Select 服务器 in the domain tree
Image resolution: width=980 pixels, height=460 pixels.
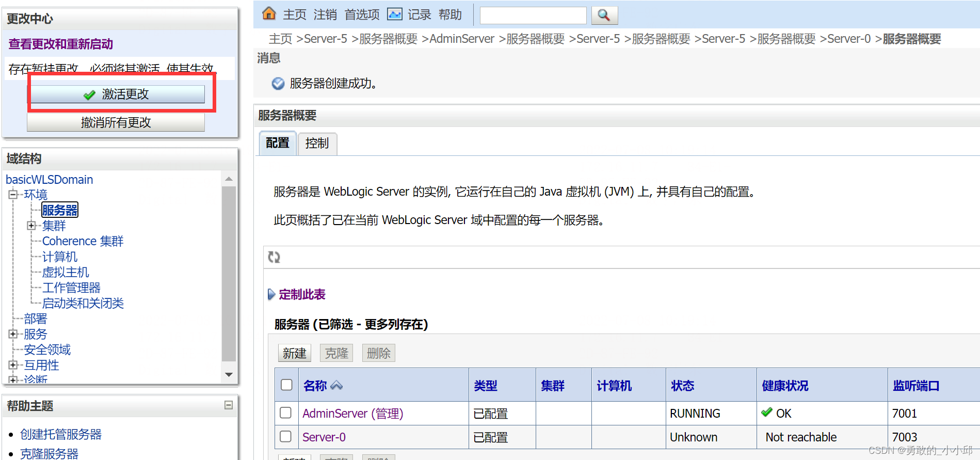click(60, 210)
